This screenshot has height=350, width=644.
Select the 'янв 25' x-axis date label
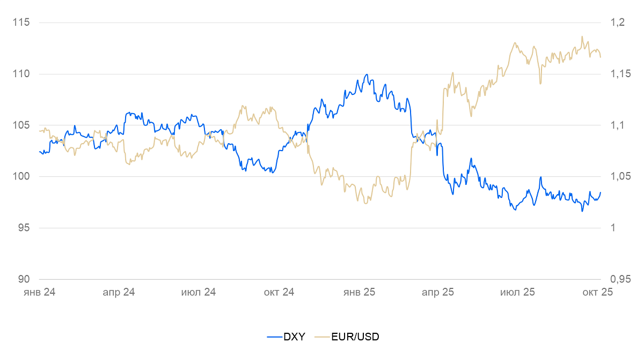click(x=358, y=292)
